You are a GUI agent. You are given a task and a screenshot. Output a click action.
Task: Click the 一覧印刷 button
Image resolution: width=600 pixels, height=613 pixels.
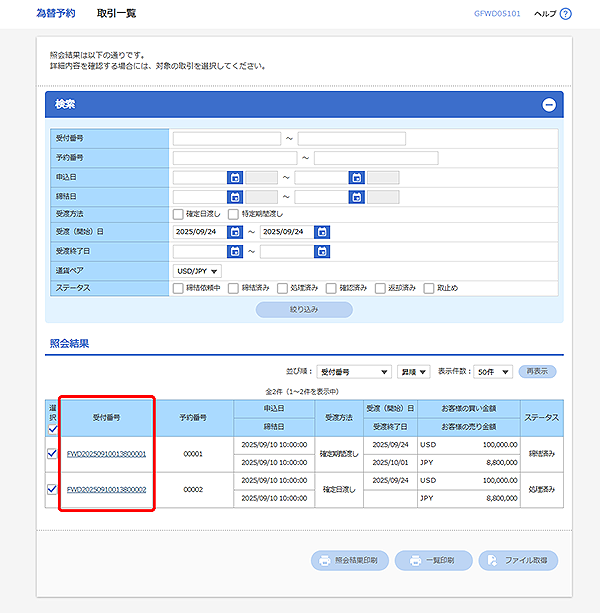tap(433, 561)
